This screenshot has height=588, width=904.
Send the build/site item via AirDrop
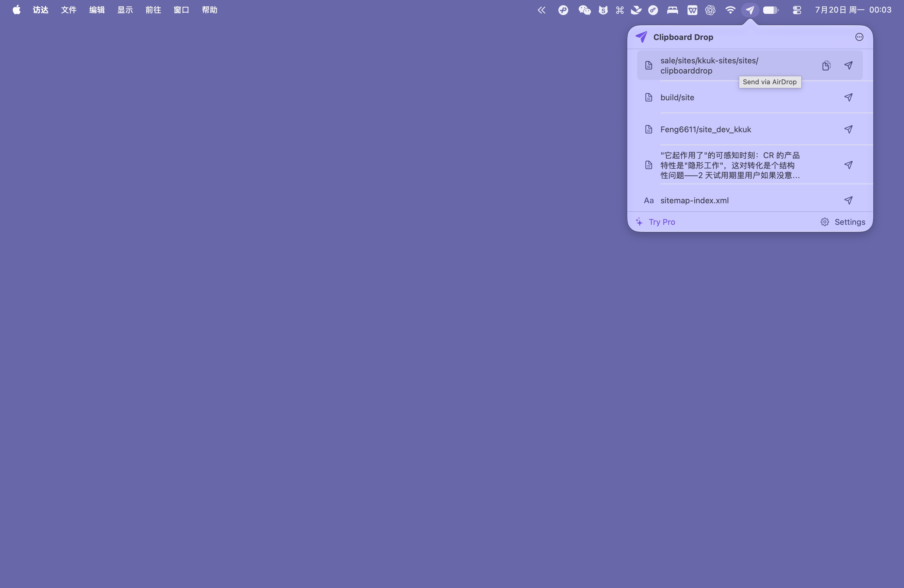(x=848, y=97)
